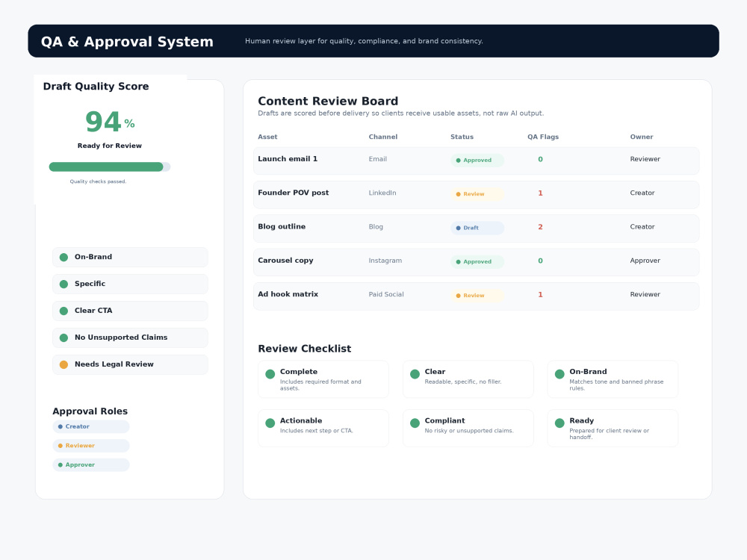Screen dimensions: 747x560
Task: Open the Ad hook matrix asset
Action: pos(288,294)
